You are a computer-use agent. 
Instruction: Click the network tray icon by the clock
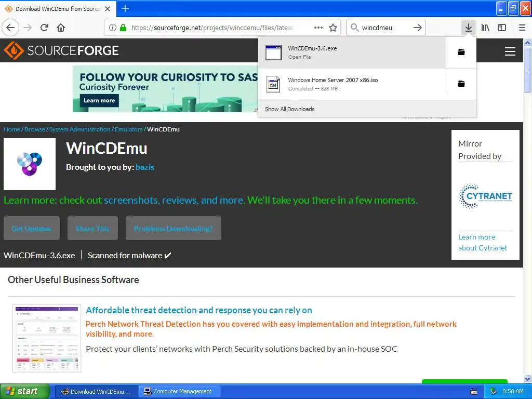point(493,391)
